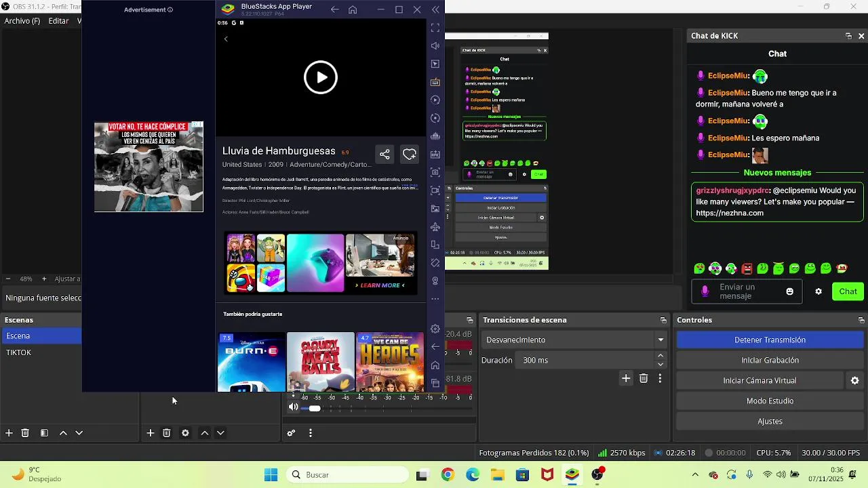This screenshot has width=868, height=488.
Task: Click Iniciar Grabación button
Action: (770, 361)
